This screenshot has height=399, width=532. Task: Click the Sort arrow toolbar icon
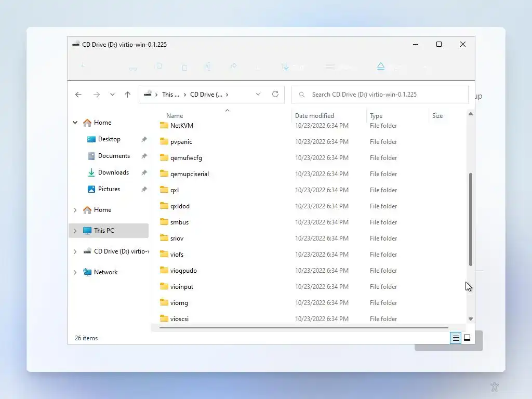285,66
